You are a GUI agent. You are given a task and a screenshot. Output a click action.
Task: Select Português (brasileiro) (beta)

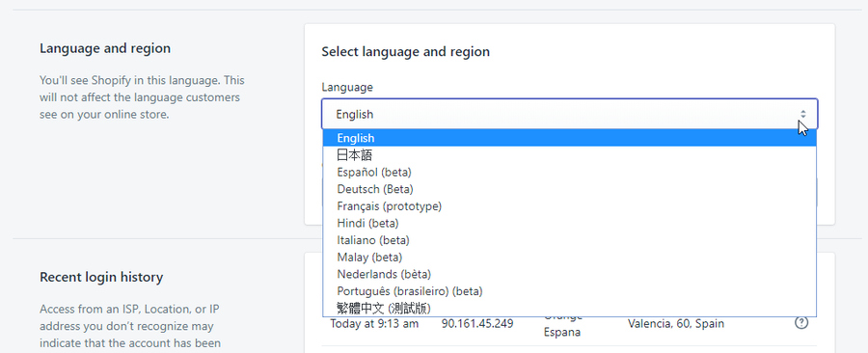[569, 291]
